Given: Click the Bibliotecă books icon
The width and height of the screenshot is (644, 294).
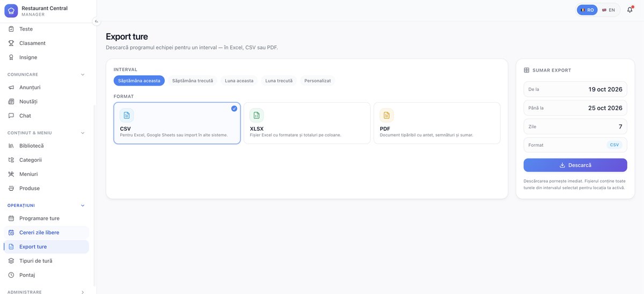Looking at the screenshot, I should pos(11,146).
